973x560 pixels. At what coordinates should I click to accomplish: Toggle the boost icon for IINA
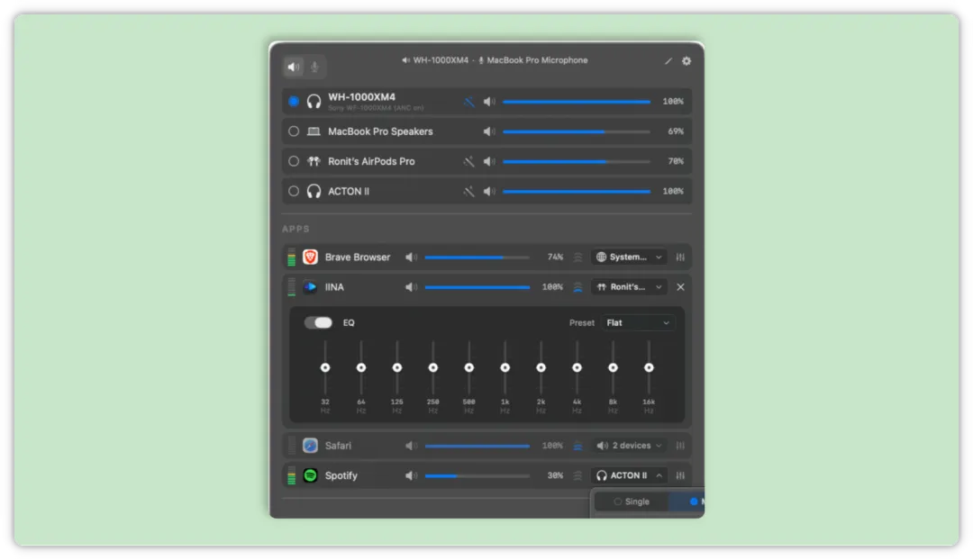tap(577, 287)
